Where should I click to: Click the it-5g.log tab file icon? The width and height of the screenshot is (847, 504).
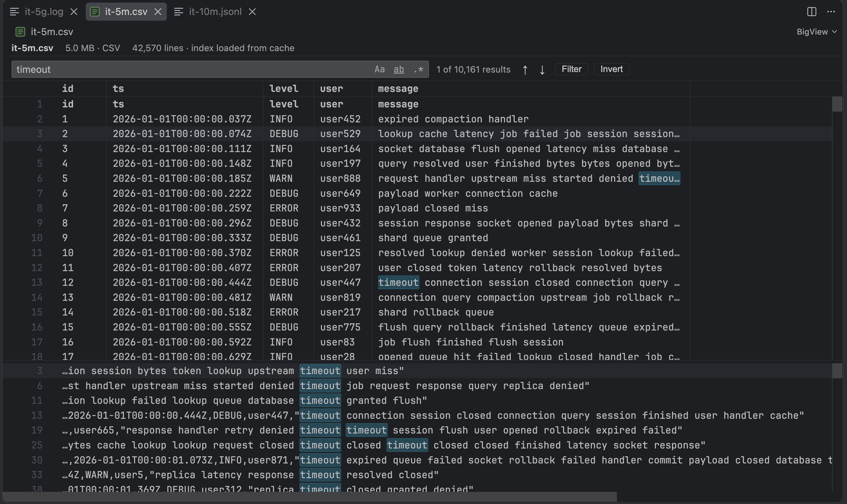[14, 12]
